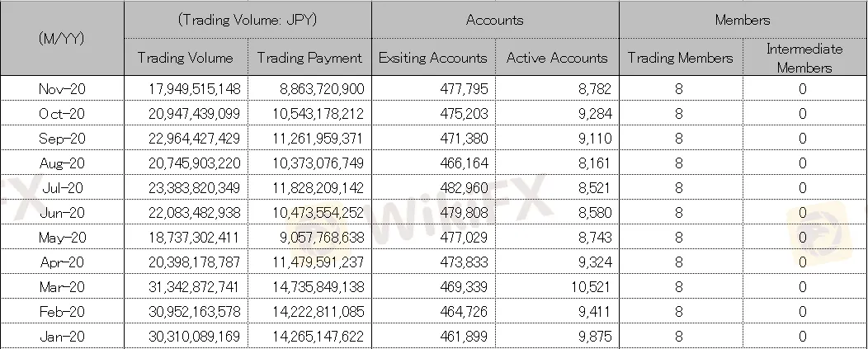
Task: Click the Trading Volume column header
Action: pos(186,58)
